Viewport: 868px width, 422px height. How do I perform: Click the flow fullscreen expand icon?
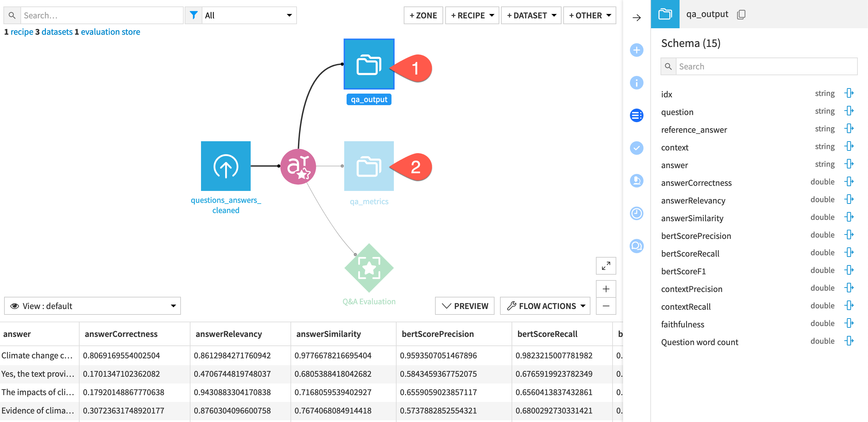pyautogui.click(x=606, y=266)
